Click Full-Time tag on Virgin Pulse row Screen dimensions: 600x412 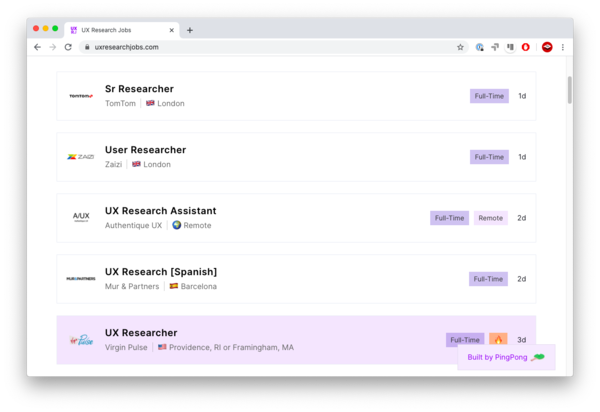tap(465, 340)
